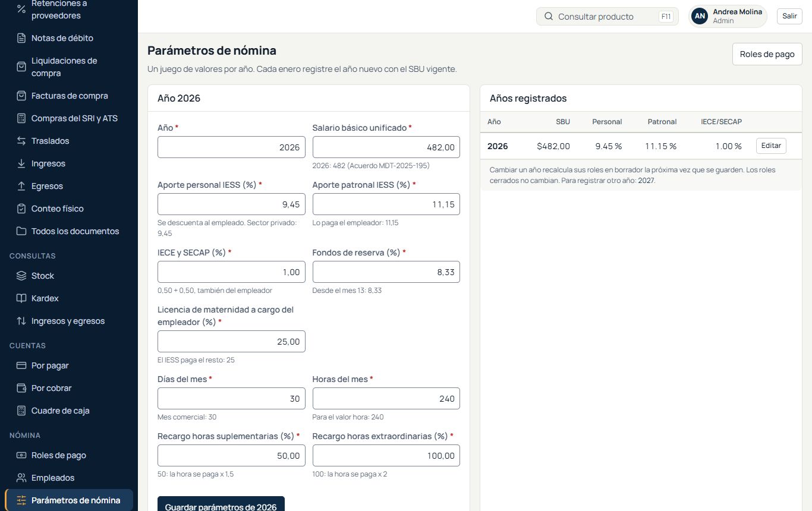Image resolution: width=812 pixels, height=511 pixels.
Task: Click the Días del mes field
Action: (x=231, y=399)
